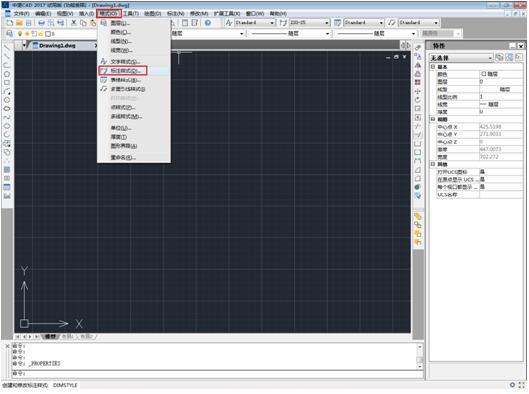
Task: Click the Cut scissors icon
Action: click(x=74, y=23)
